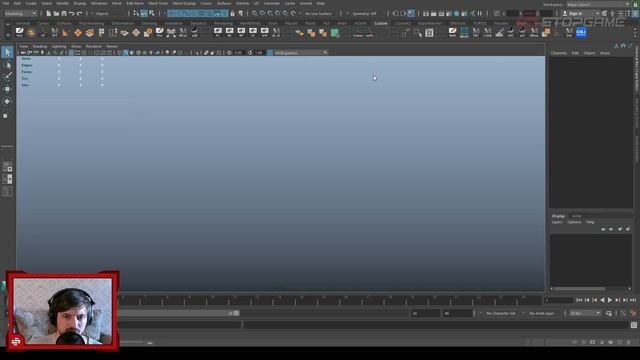The width and height of the screenshot is (640, 360).
Task: Toggle Auto Keyframe button
Action: pyautogui.click(x=623, y=313)
